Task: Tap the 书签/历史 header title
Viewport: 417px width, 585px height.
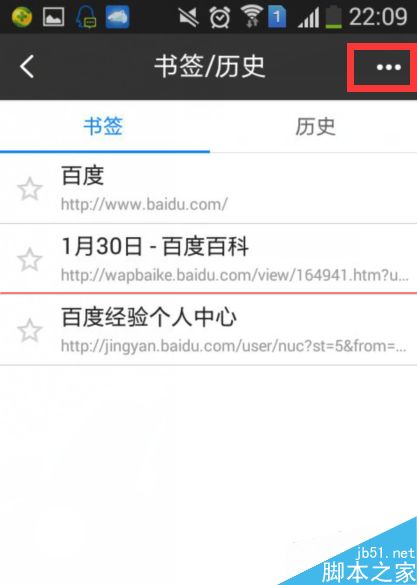Action: pos(209,67)
